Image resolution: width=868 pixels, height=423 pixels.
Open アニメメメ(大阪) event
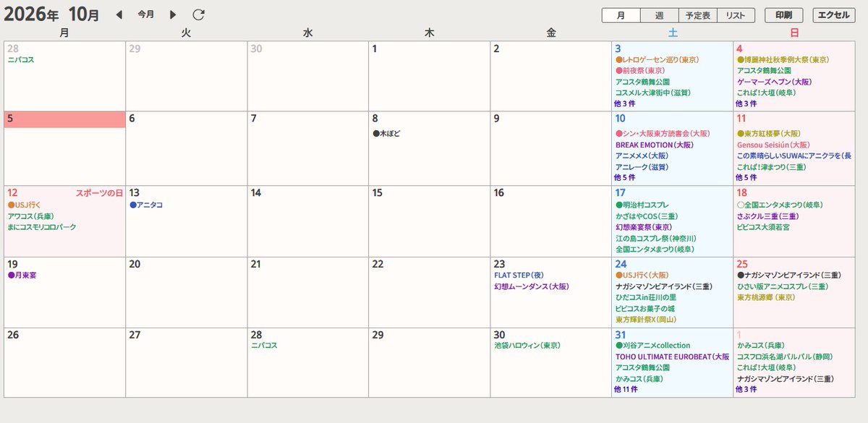point(641,155)
